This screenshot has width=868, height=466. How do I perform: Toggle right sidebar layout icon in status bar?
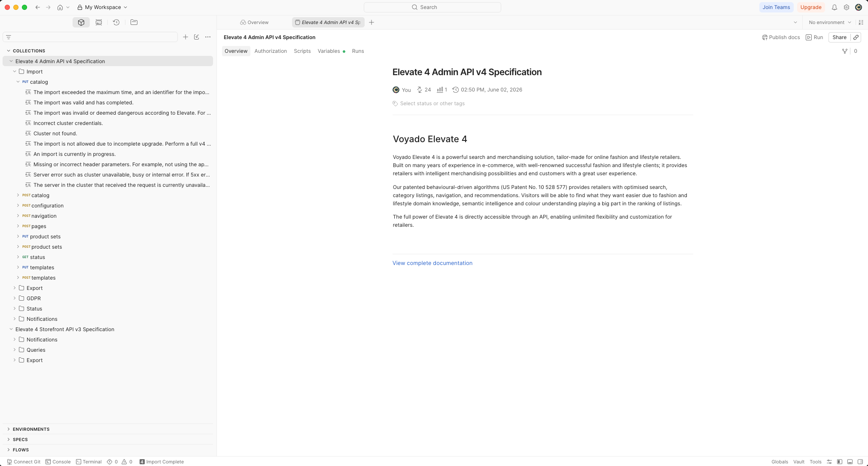(x=860, y=462)
